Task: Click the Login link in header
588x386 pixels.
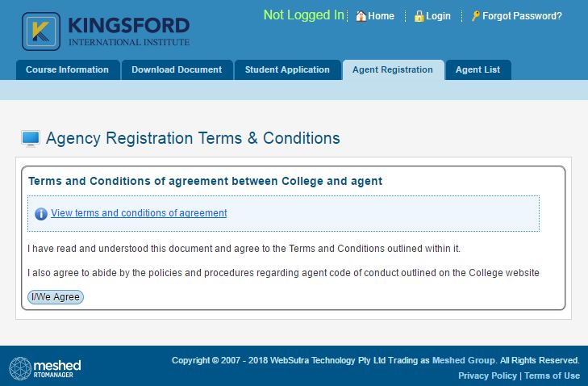Action: tap(438, 16)
